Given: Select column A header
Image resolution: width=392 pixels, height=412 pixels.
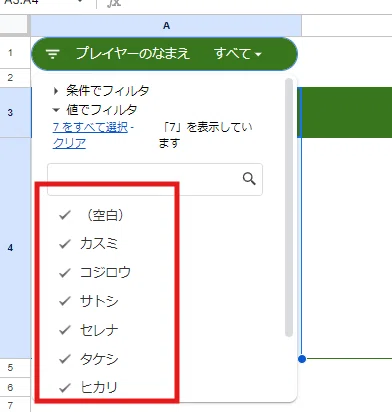Looking at the screenshot, I should 166,26.
